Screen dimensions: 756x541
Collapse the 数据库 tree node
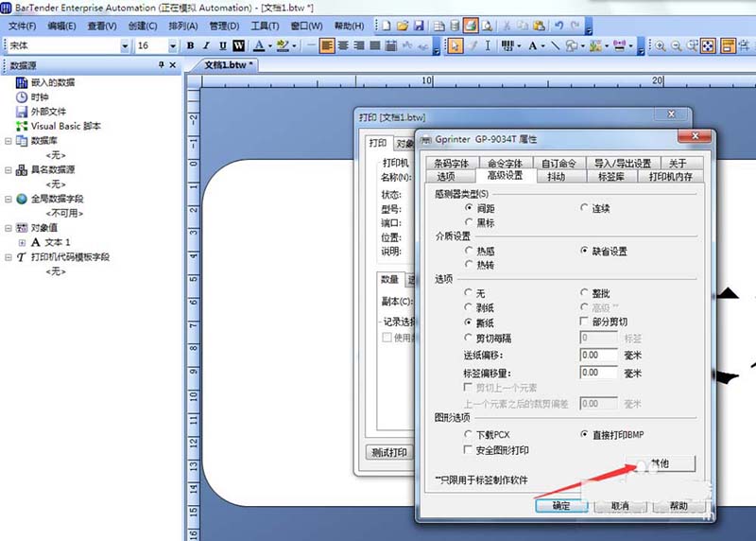click(9, 141)
